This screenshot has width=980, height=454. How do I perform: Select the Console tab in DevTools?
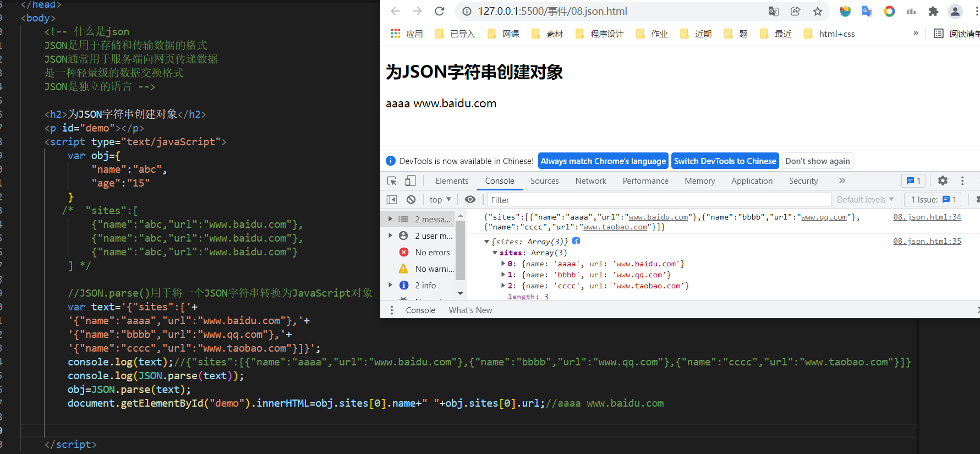click(x=500, y=180)
